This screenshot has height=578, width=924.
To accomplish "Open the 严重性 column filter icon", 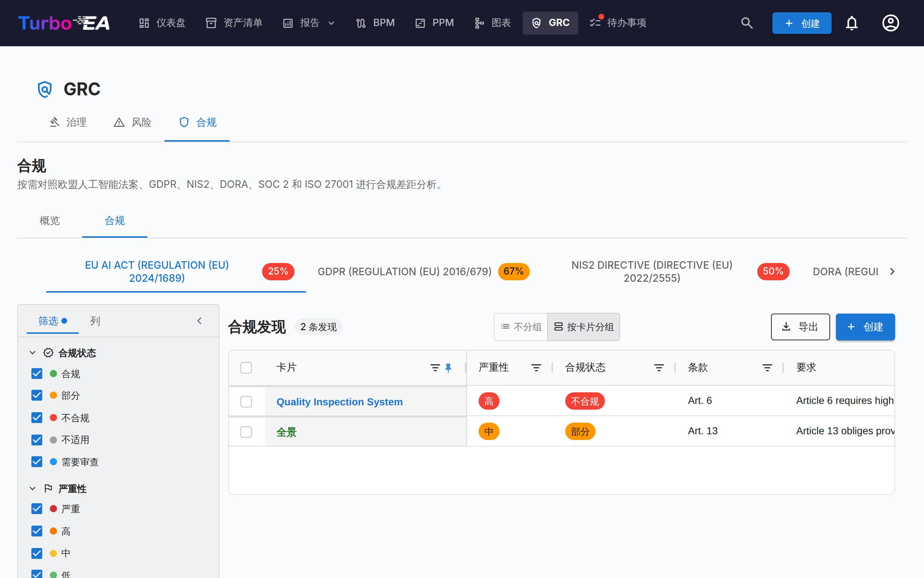I will coord(536,368).
